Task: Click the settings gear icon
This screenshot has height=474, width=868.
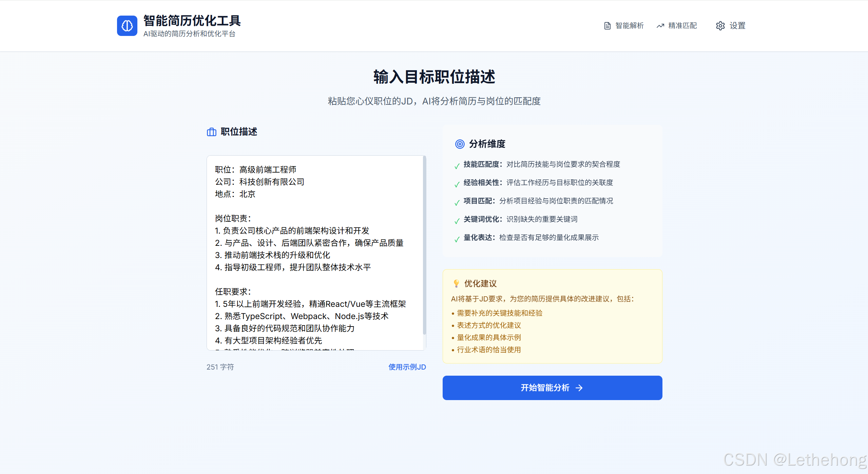Action: click(720, 26)
